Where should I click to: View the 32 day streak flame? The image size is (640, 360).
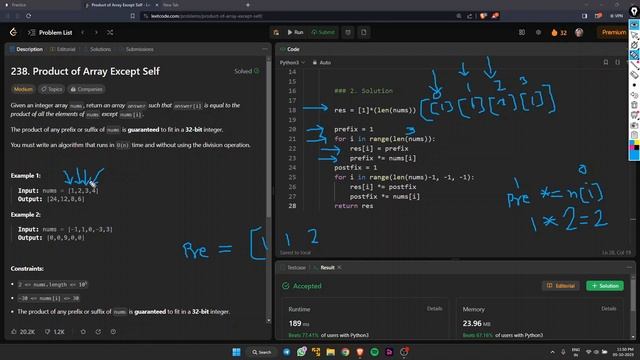pyautogui.click(x=559, y=33)
